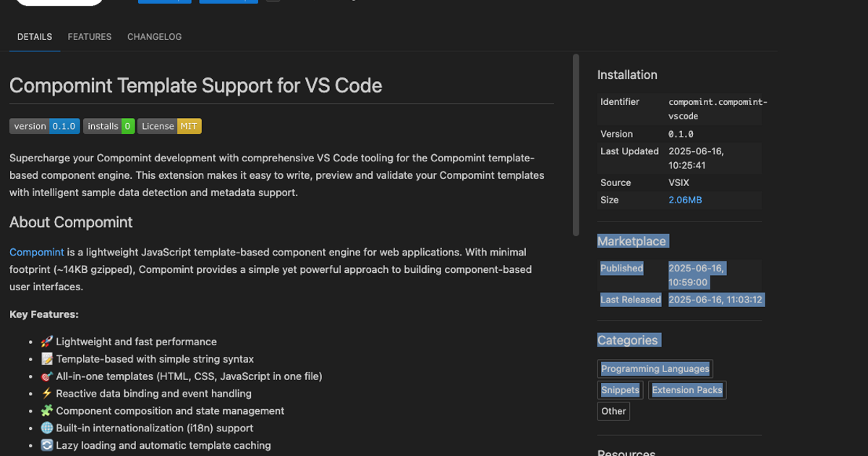The image size is (868, 456).
Task: Click the globe emoji beside internationalization support
Action: point(47,428)
